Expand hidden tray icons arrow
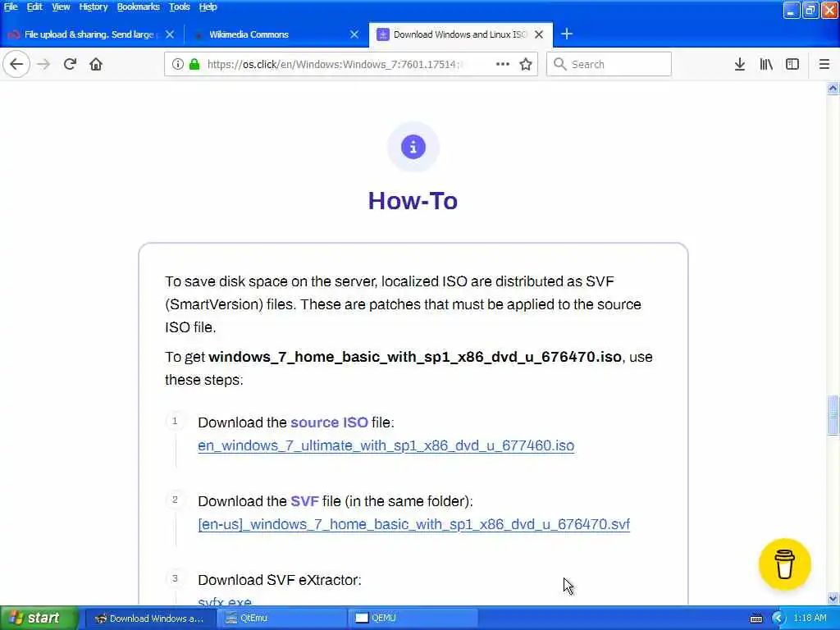840x630 pixels. click(778, 619)
